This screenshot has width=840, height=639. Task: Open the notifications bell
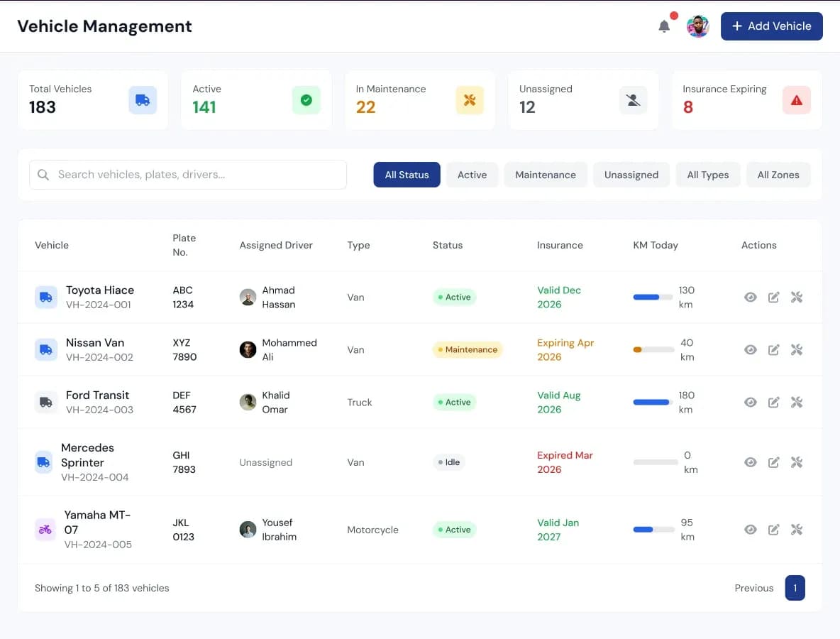click(x=664, y=26)
